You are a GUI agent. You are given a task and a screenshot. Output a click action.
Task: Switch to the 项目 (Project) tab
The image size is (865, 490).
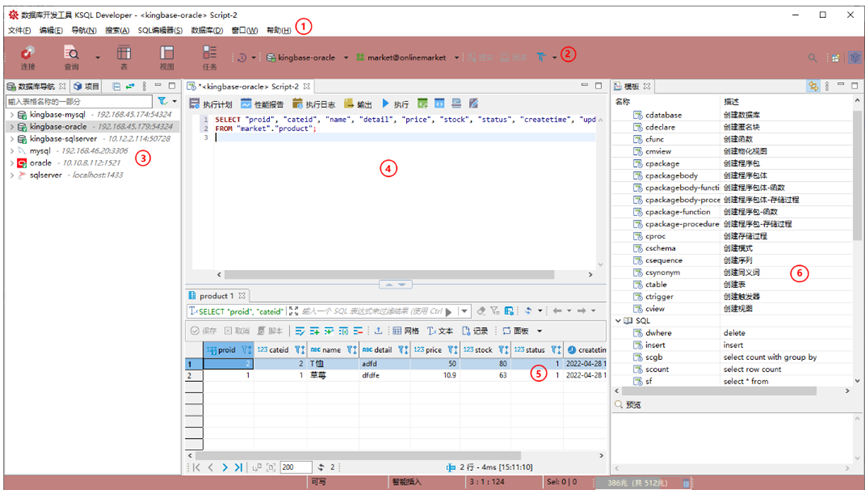click(86, 86)
